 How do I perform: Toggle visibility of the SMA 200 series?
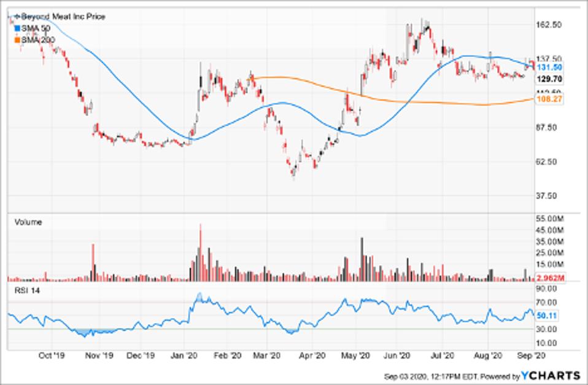point(17,38)
